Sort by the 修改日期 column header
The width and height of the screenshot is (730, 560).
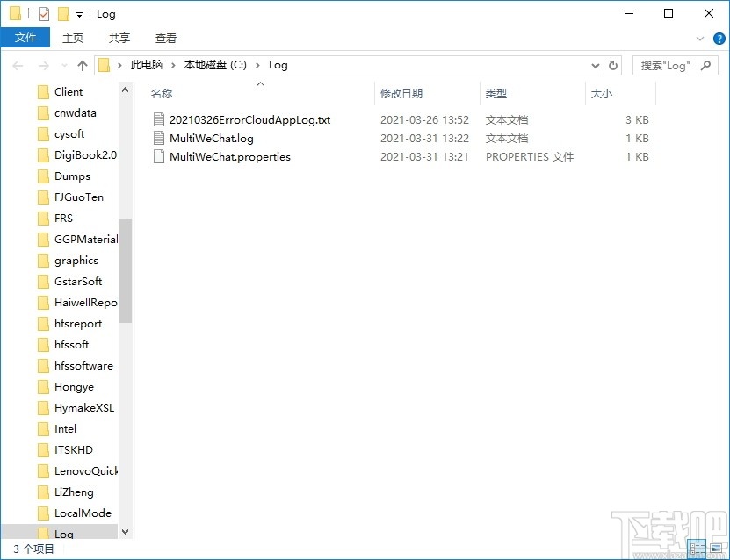[401, 94]
